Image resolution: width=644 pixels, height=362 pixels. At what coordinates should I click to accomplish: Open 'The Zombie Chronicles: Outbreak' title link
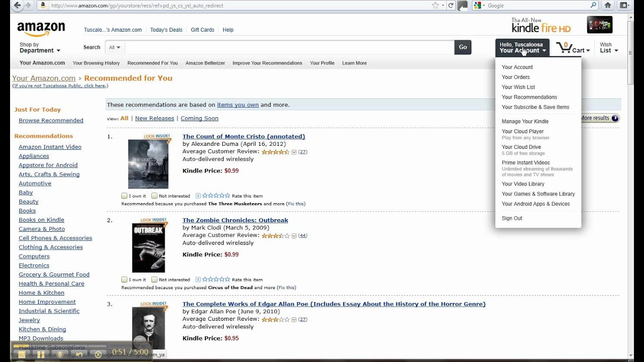(x=235, y=220)
